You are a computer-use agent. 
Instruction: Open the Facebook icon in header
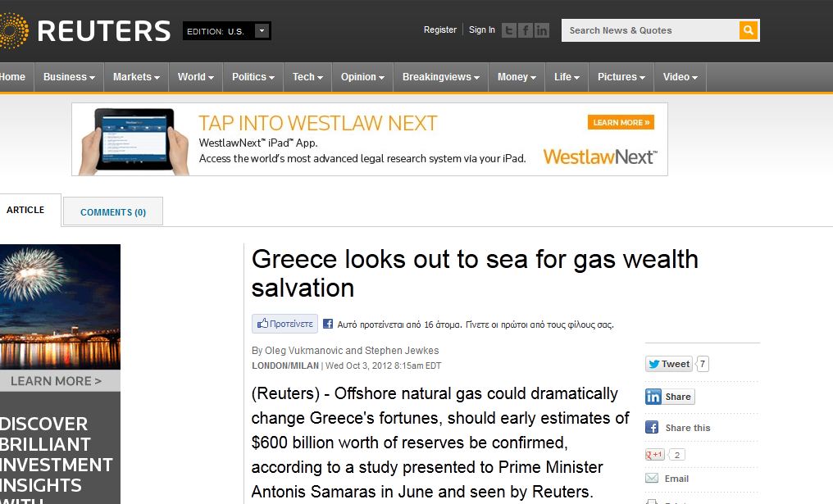pyautogui.click(x=525, y=30)
